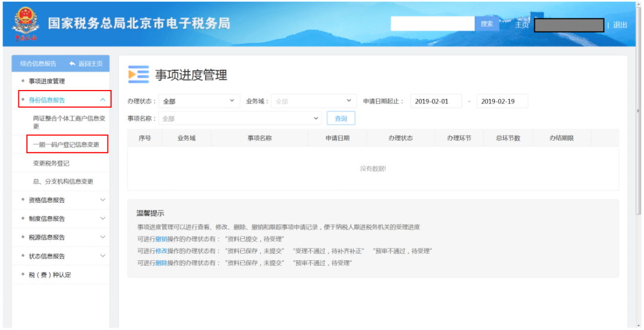644x330 pixels.
Task: Open 事项进度管理 in the sidebar
Action: 47,81
